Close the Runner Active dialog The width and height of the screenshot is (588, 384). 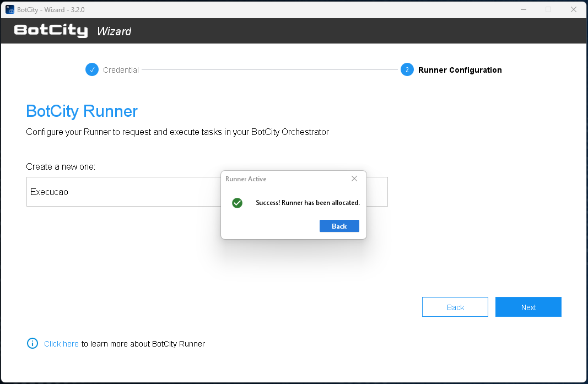tap(354, 179)
